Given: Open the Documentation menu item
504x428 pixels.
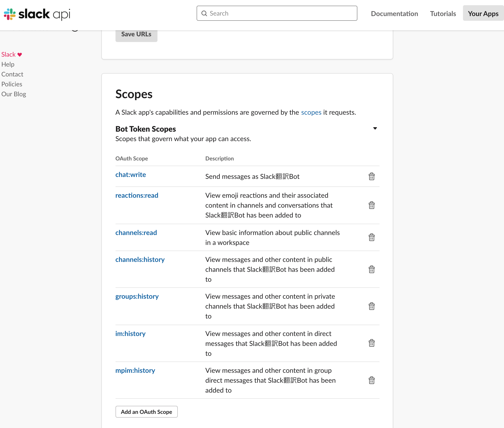Looking at the screenshot, I should point(394,14).
